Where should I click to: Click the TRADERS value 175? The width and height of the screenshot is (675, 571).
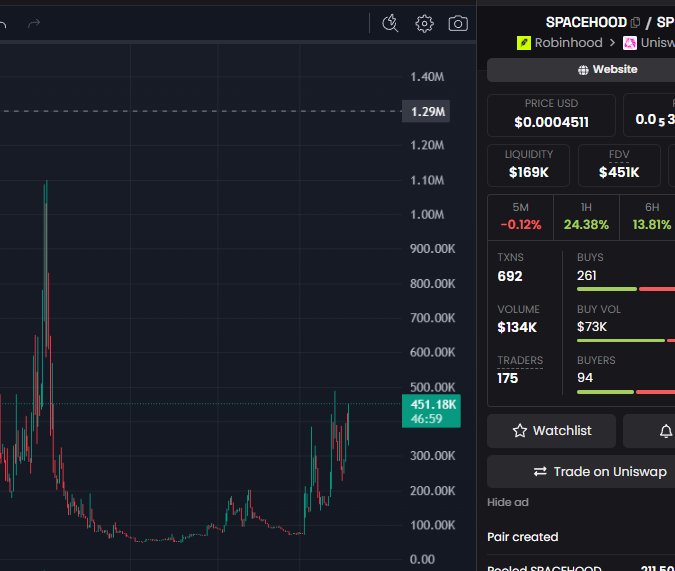tap(508, 379)
